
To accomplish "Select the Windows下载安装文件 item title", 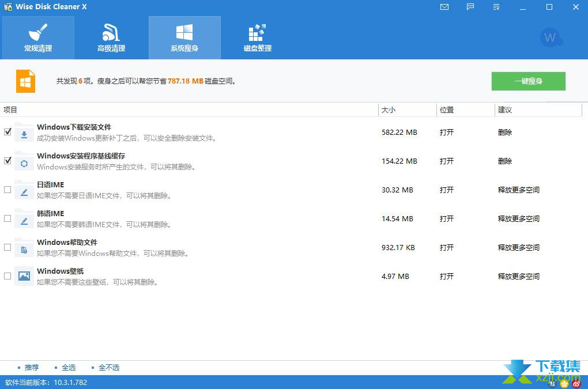I will click(74, 127).
